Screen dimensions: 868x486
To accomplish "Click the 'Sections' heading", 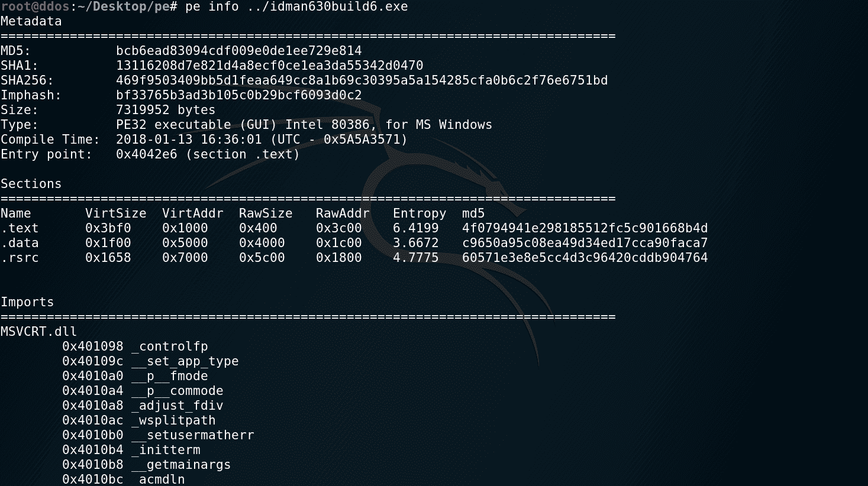I will click(x=31, y=184).
